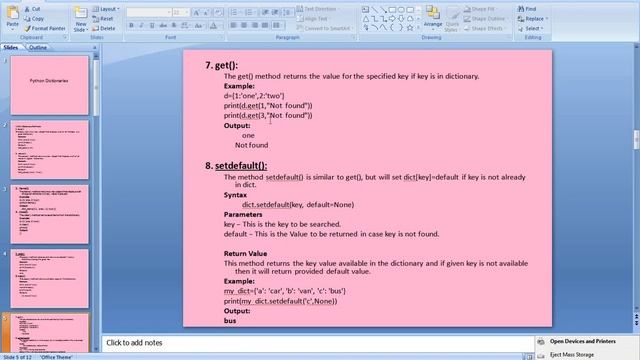Select the Text Box shape
This screenshot has width=640, height=360.
365,9
